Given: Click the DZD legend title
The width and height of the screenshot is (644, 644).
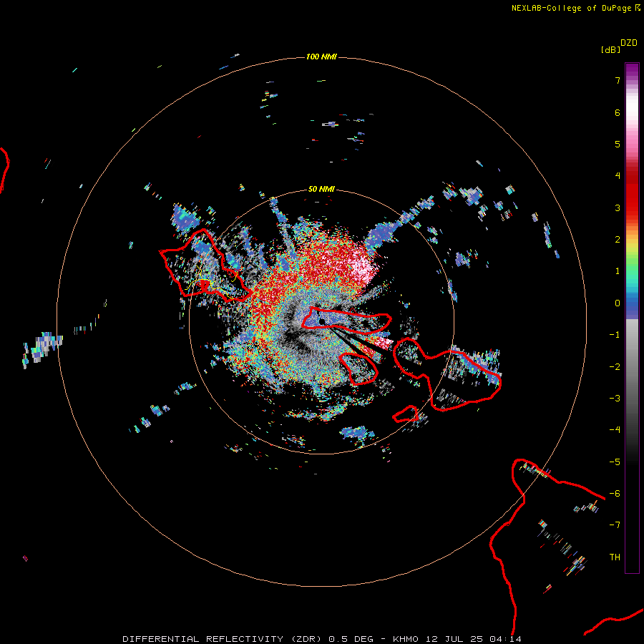Looking at the screenshot, I should tap(629, 43).
